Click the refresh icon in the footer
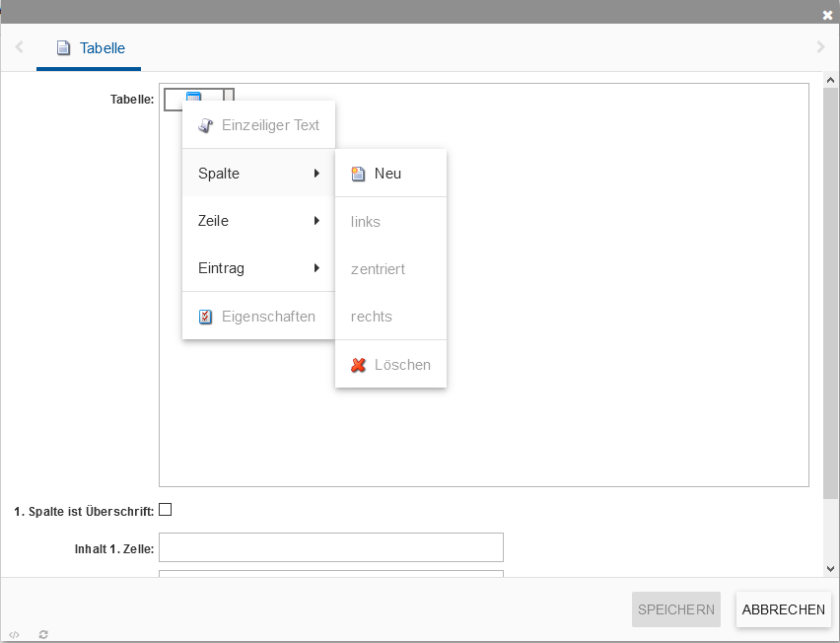Image resolution: width=840 pixels, height=643 pixels. [43, 634]
